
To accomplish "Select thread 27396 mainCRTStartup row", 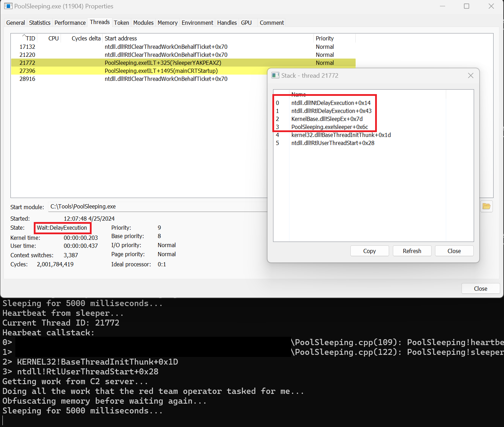I will (x=139, y=71).
